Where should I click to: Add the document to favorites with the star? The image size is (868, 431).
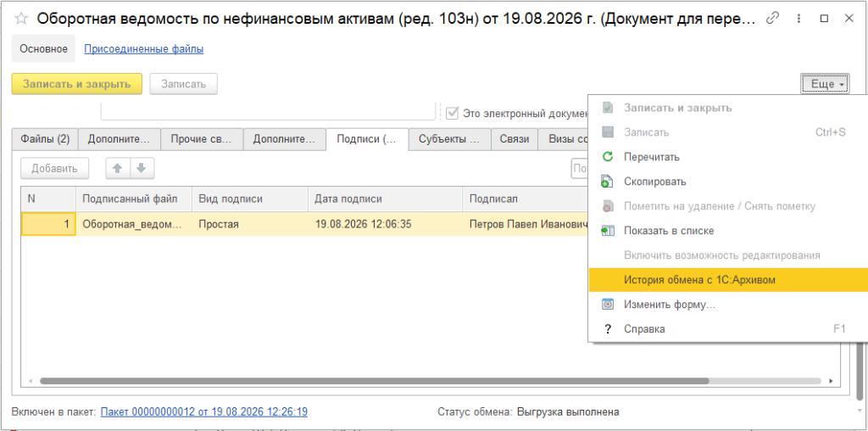(x=20, y=19)
